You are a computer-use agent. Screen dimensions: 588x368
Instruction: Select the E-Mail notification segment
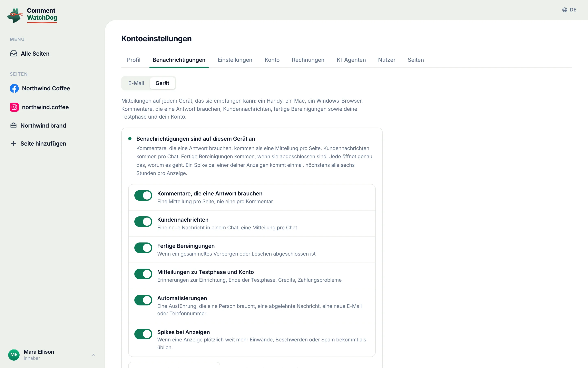point(136,83)
